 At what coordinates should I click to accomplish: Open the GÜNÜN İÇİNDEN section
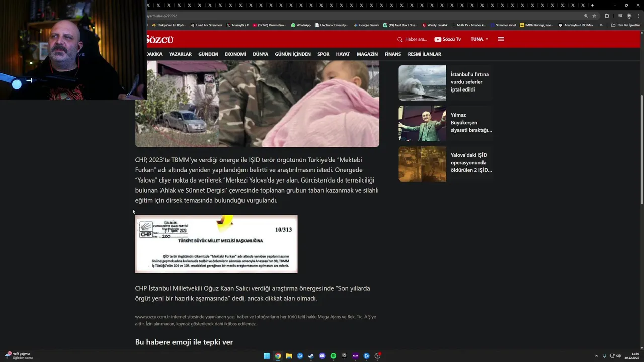point(293,54)
